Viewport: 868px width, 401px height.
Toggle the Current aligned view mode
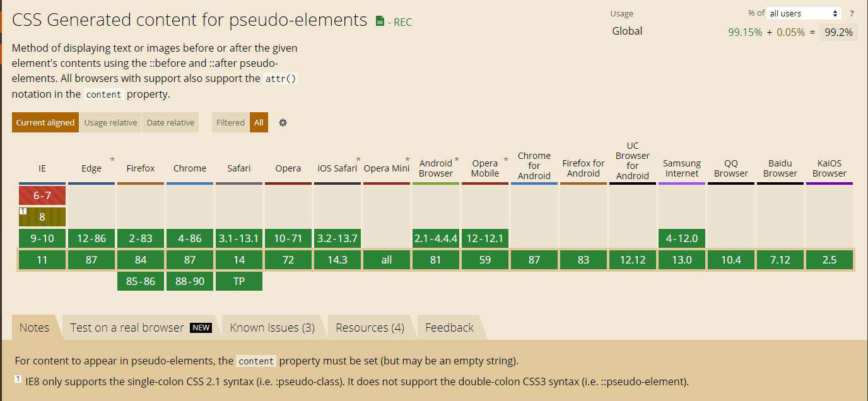click(45, 122)
